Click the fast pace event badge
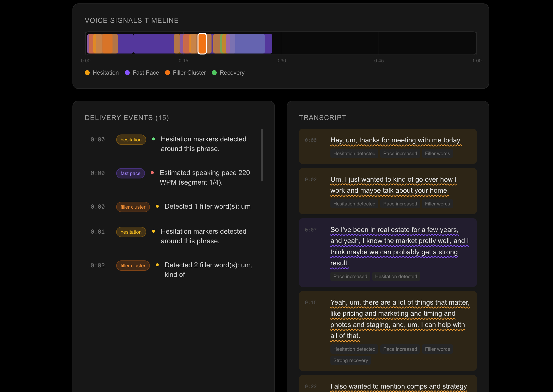This screenshot has height=392, width=553. [x=130, y=173]
